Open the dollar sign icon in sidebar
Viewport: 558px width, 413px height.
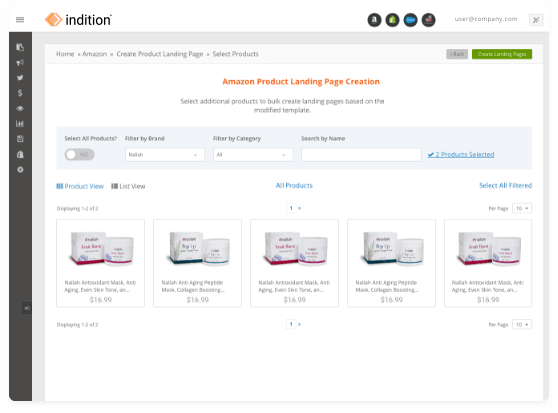click(x=20, y=93)
